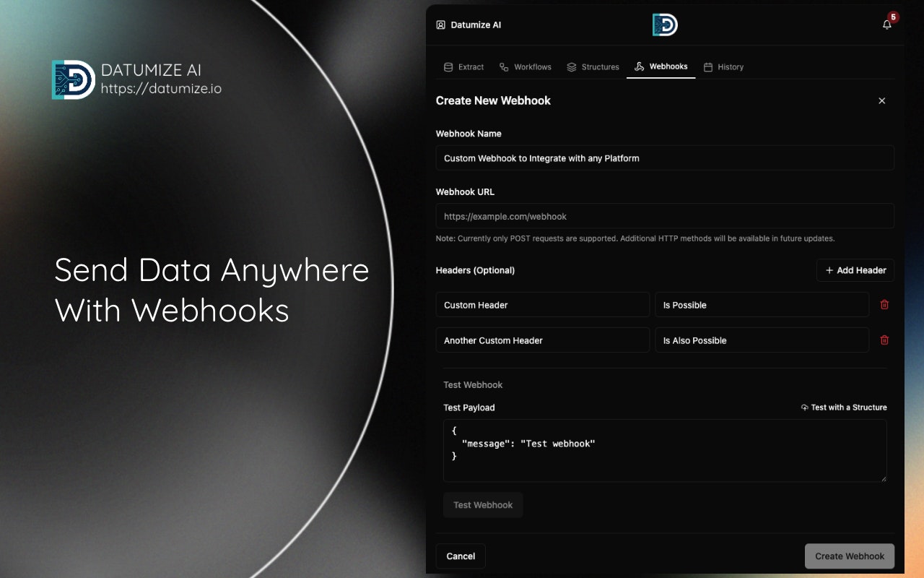Open the History tab
Image resolution: width=924 pixels, height=578 pixels.
click(723, 67)
